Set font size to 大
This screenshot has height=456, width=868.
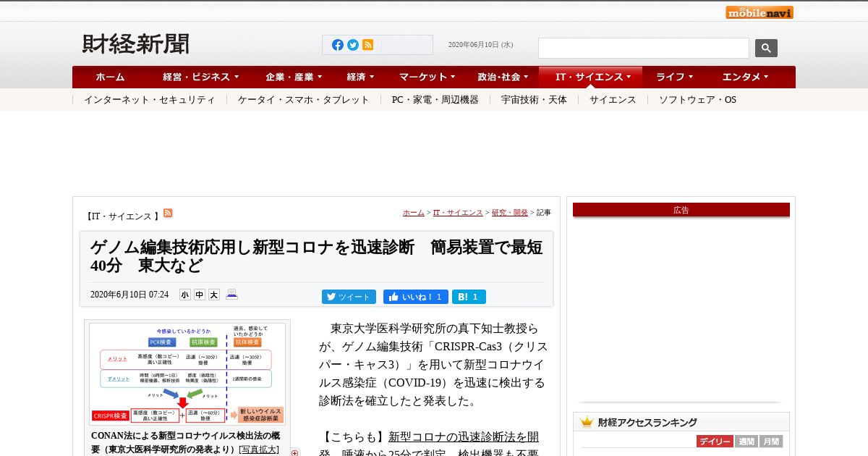point(214,295)
